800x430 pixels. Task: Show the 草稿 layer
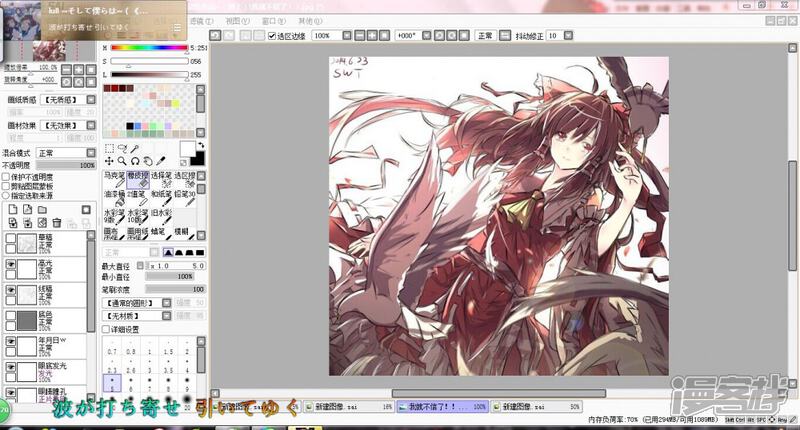coord(10,238)
